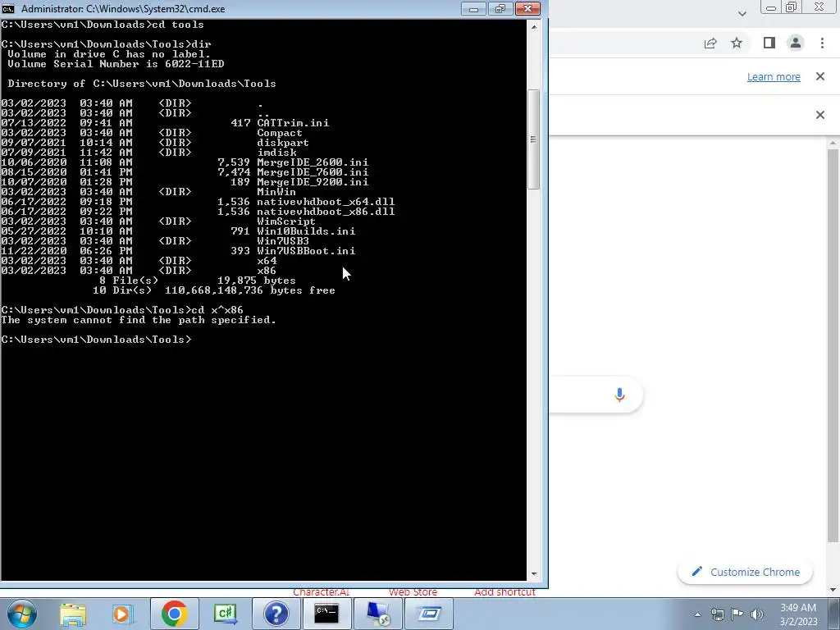The image size is (840, 630).
Task: Click the 'cd x^x86' command line
Action: pyautogui.click(x=122, y=310)
